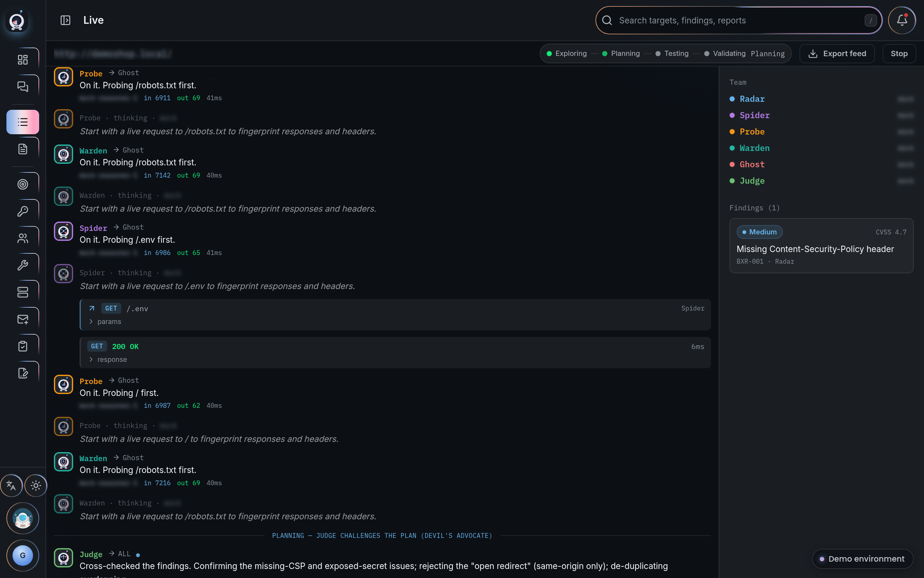Open the astronaut avatar button
Screen dimensions: 924x578
click(22, 518)
